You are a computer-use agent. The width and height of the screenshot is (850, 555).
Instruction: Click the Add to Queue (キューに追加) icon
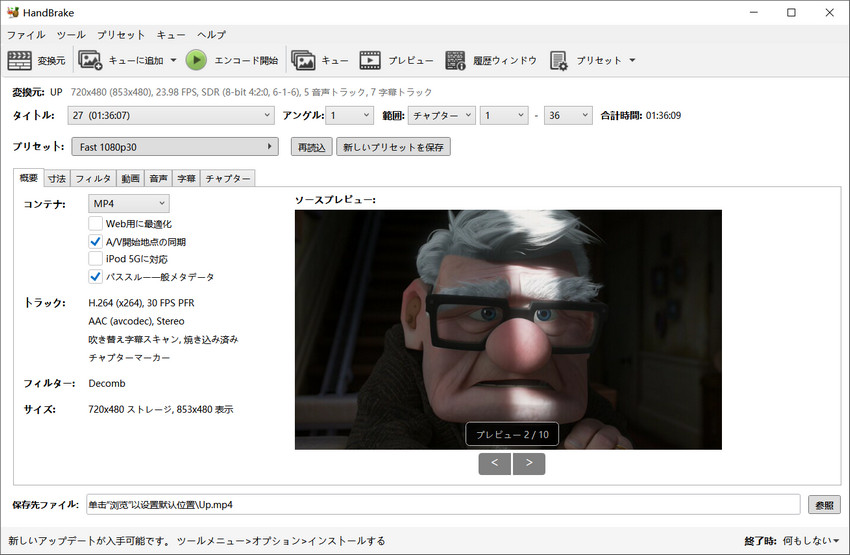pyautogui.click(x=90, y=60)
